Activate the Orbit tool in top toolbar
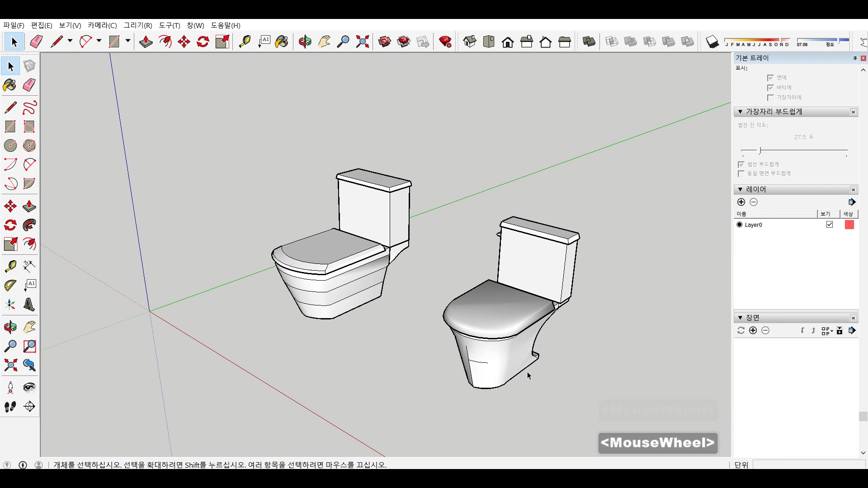 (x=305, y=42)
